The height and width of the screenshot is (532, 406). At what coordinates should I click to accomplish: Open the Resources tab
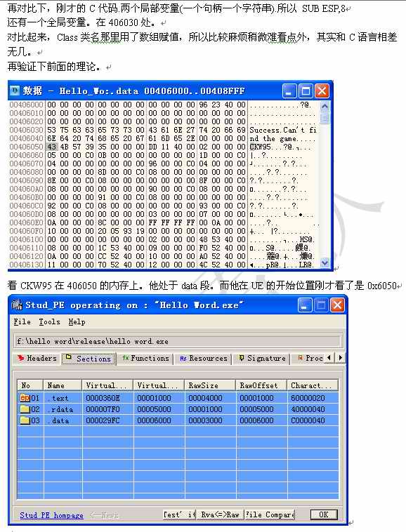(x=203, y=358)
